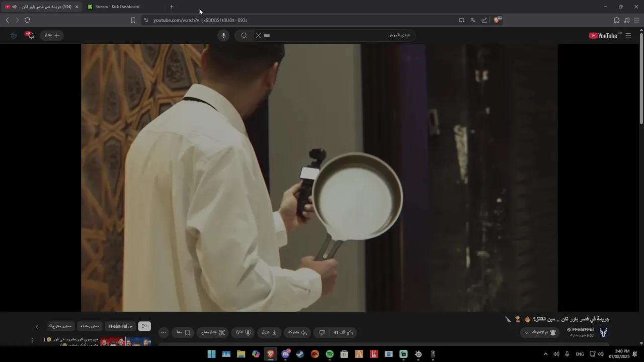Open the suggested video thumbnail

[126, 342]
